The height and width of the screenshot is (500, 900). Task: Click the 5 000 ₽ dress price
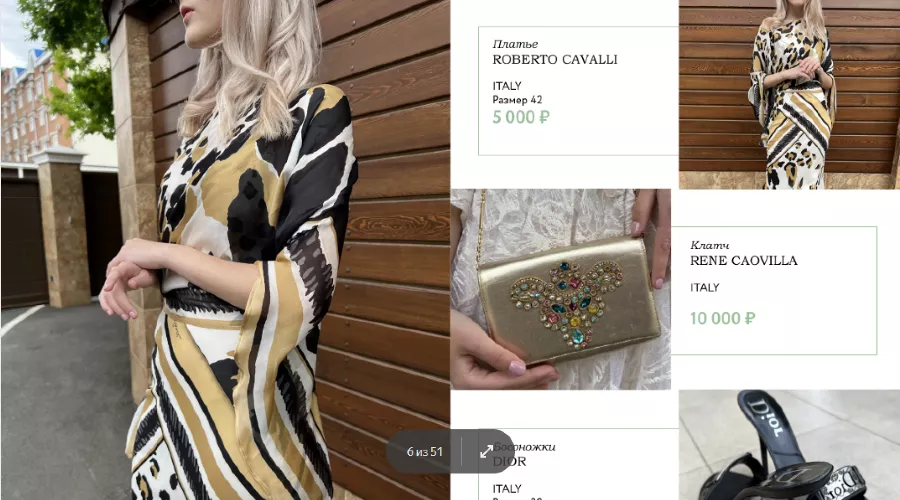point(521,117)
